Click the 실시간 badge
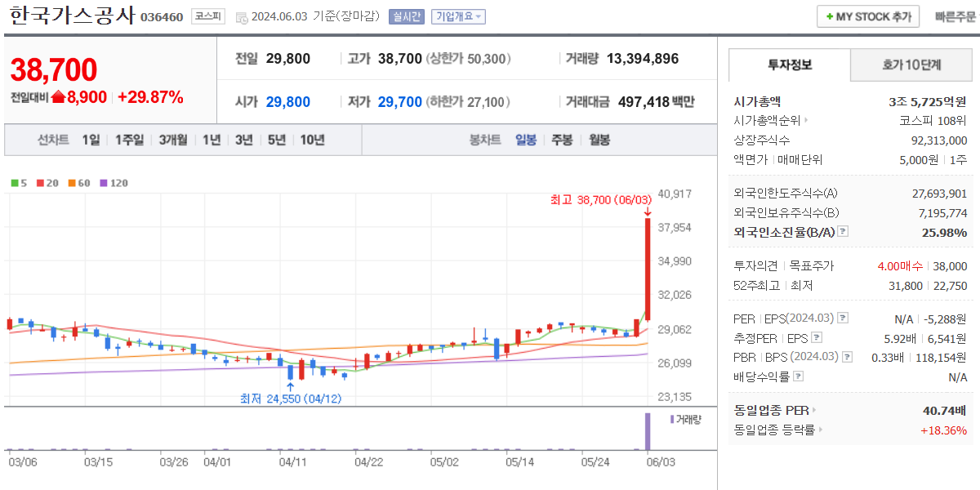 point(407,16)
